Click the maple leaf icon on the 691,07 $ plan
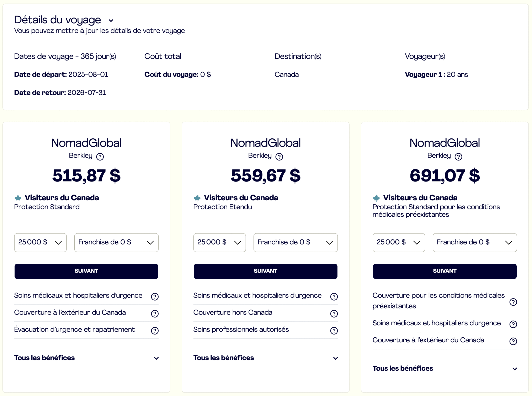The width and height of the screenshot is (532, 396). pyautogui.click(x=376, y=198)
